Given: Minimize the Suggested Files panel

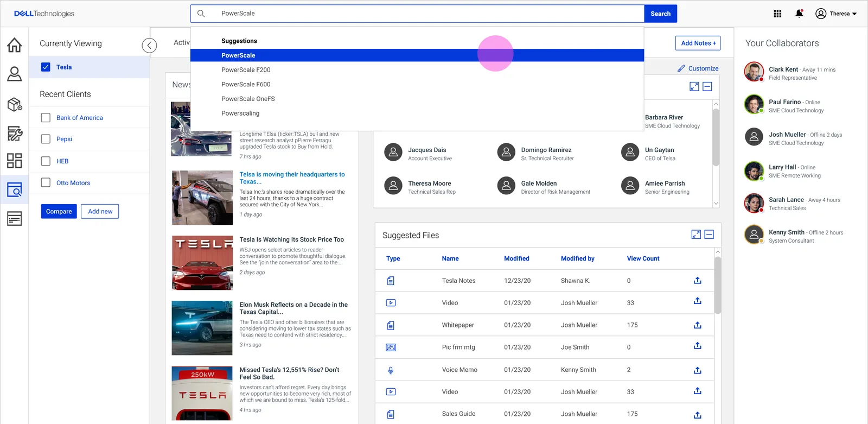Looking at the screenshot, I should click(709, 235).
